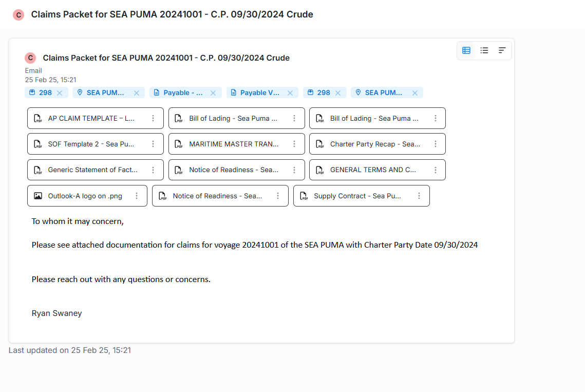Image resolution: width=585 pixels, height=392 pixels.
Task: Click the C avatar beside the packet title
Action: pos(30,58)
